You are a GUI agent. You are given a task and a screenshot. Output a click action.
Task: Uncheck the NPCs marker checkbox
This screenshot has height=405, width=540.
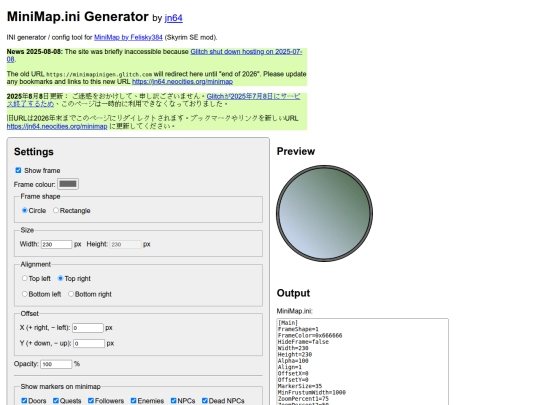174,401
